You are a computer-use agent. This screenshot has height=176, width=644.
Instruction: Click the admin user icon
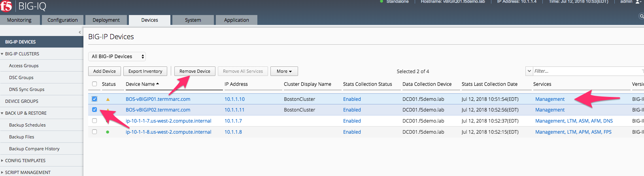(638, 2)
